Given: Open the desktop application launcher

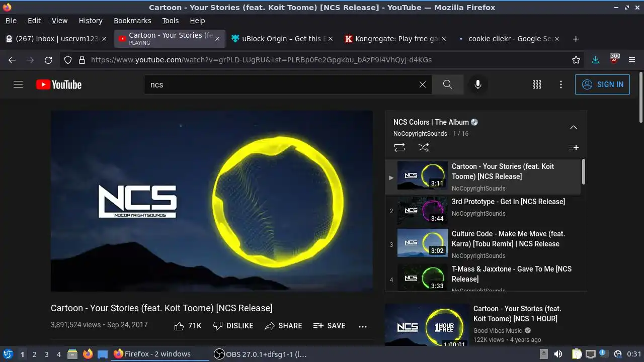Looking at the screenshot, I should tap(8, 354).
